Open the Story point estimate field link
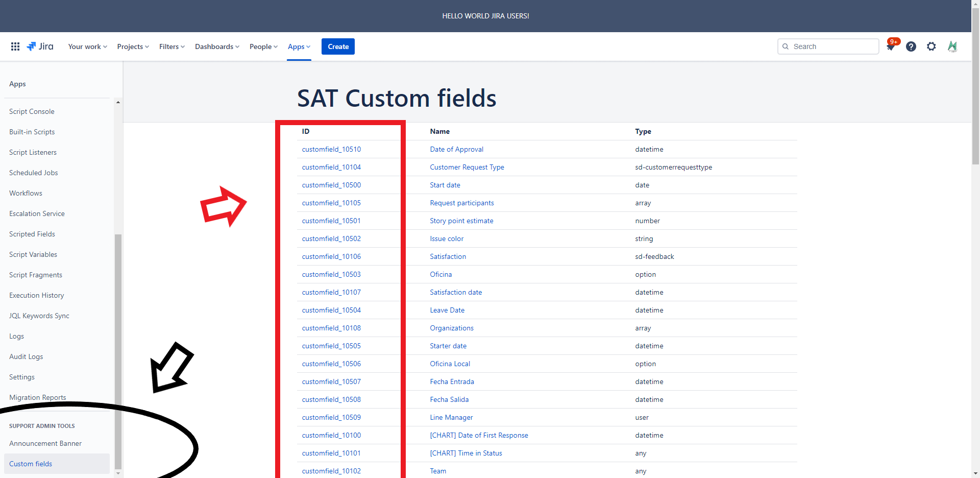The width and height of the screenshot is (980, 478). coord(461,221)
